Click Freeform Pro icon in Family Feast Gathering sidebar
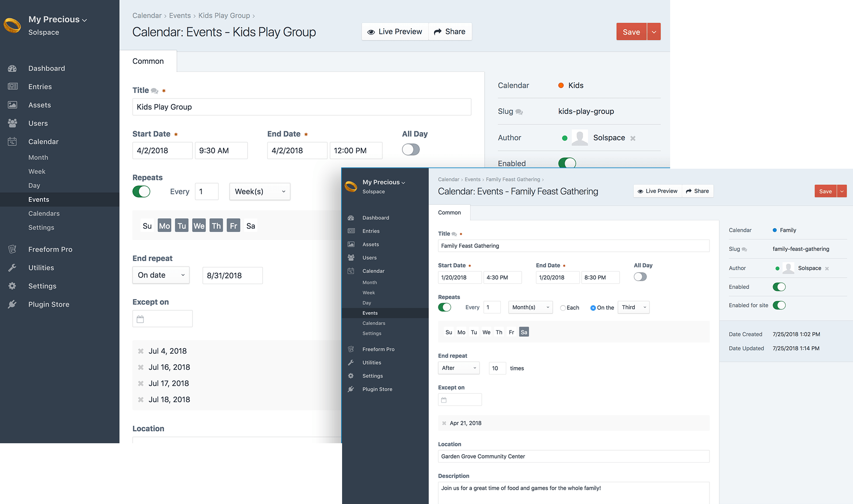The width and height of the screenshot is (853, 504). [351, 349]
